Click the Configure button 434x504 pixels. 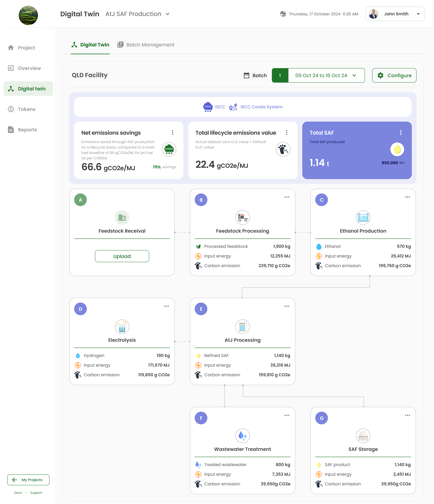(x=394, y=75)
